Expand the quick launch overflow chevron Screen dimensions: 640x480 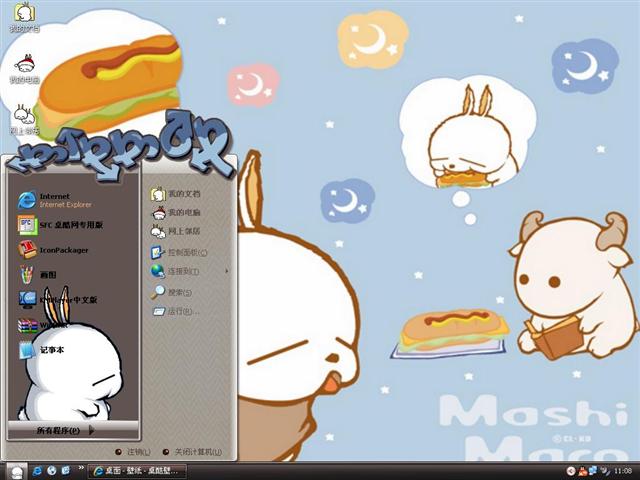pyautogui.click(x=81, y=468)
